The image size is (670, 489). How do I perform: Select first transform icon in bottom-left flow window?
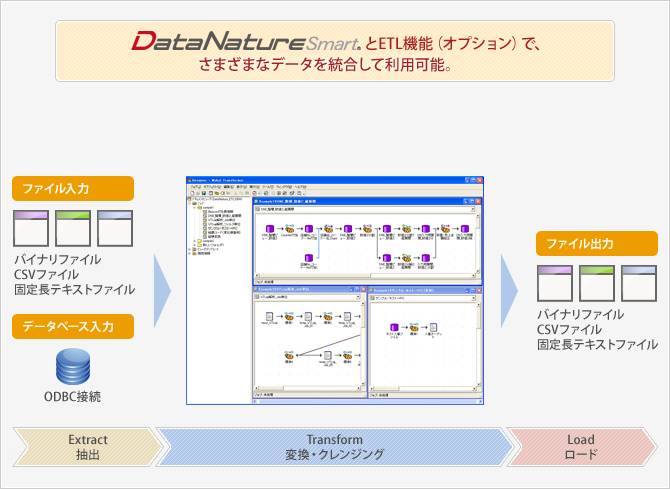click(289, 317)
